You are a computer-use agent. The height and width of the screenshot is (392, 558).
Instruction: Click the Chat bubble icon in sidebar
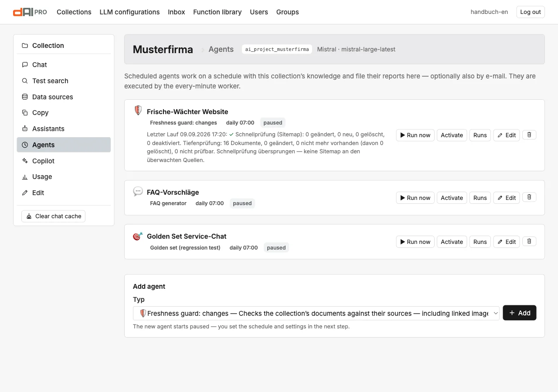point(25,65)
